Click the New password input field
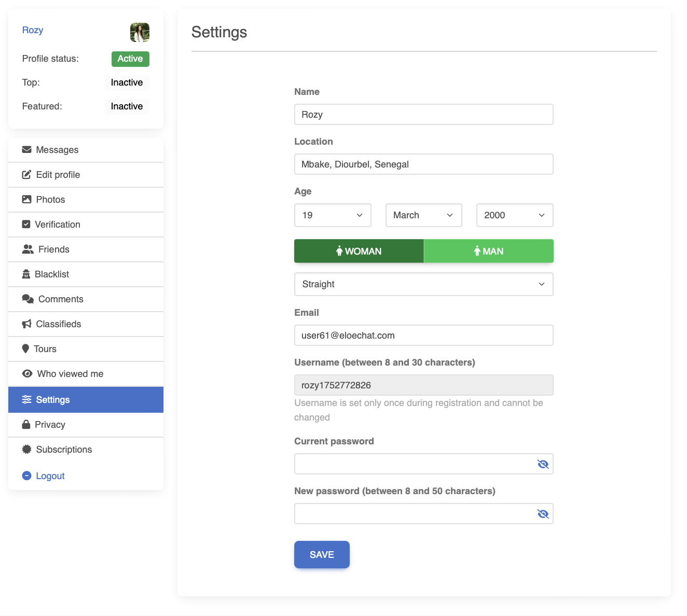The width and height of the screenshot is (687, 616). 424,514
